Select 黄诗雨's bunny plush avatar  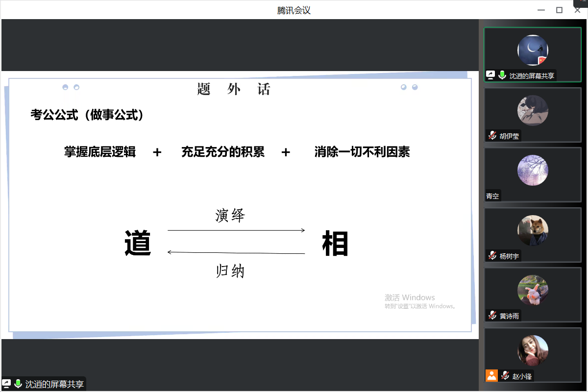(x=533, y=290)
